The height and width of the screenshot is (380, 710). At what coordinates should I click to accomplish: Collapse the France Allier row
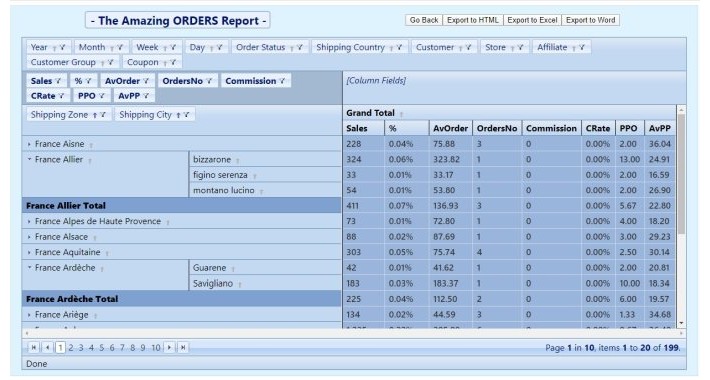(29, 159)
